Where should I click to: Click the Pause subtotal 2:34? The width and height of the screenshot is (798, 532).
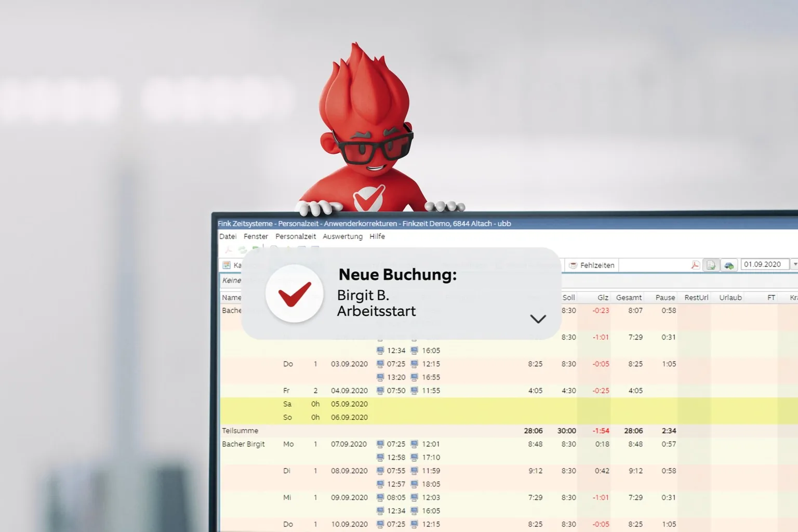[x=669, y=431]
